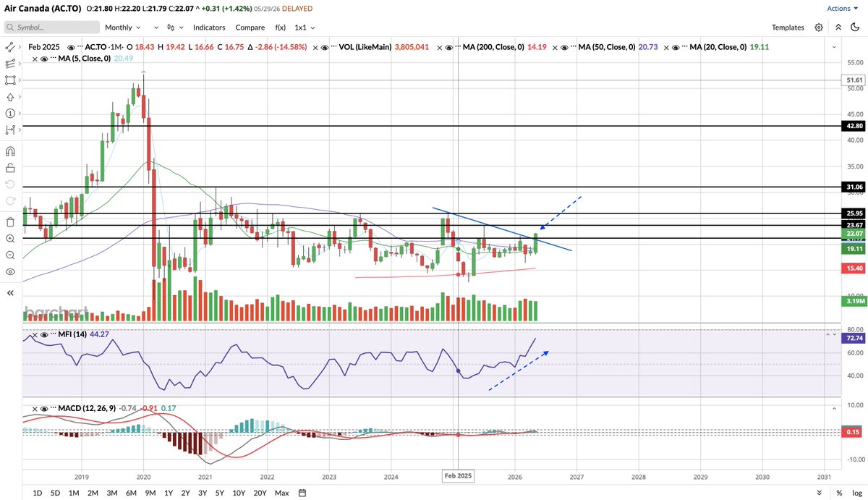
Task: Toggle visibility of MA (200, Close, 0)
Action: click(448, 47)
